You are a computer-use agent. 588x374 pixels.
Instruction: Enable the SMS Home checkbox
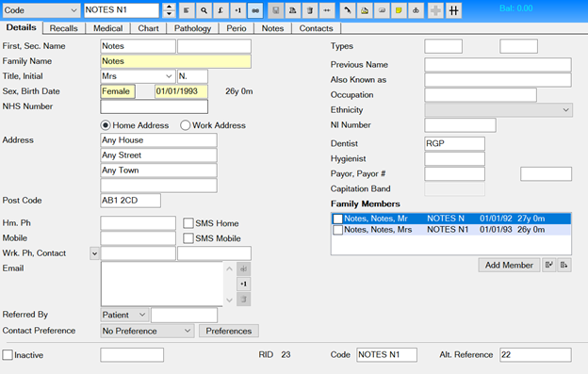(188, 223)
